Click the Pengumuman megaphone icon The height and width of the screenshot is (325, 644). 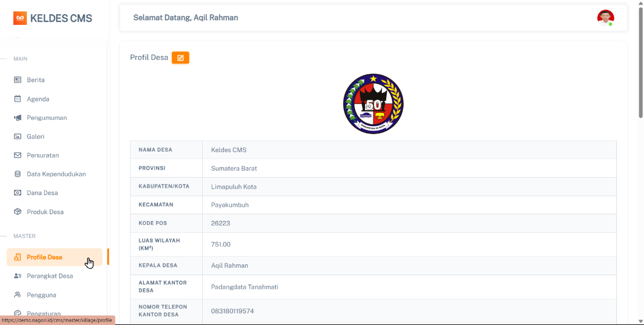18,118
